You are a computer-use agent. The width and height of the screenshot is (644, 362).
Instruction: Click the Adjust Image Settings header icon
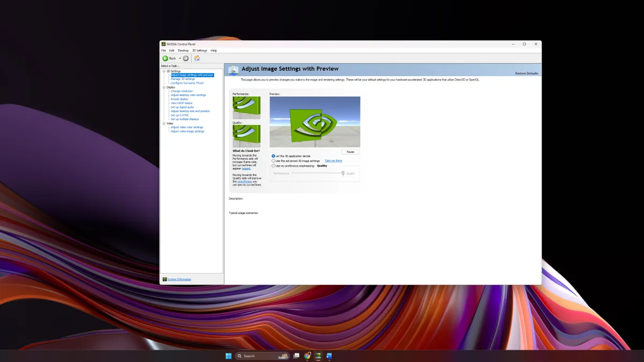(233, 70)
